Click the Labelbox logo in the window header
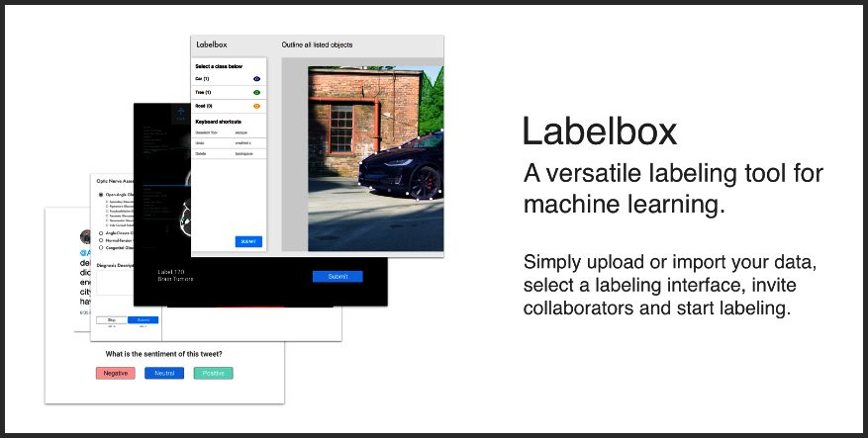 point(212,44)
